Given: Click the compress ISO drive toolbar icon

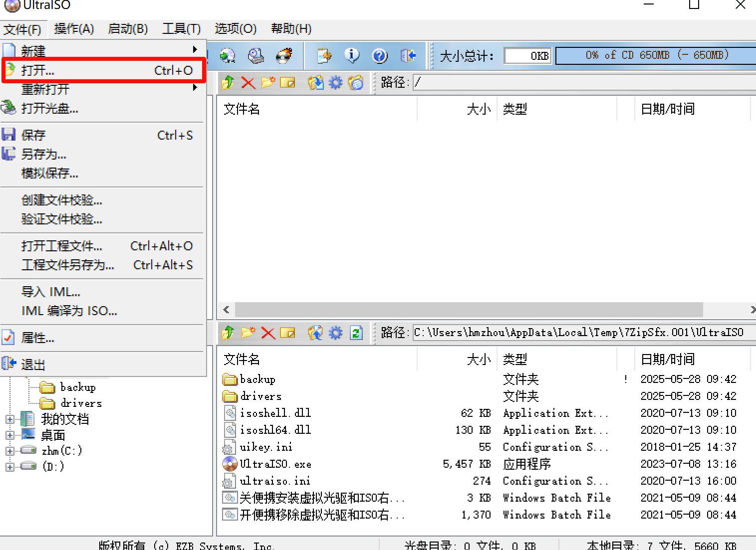Looking at the screenshot, I should [256, 55].
